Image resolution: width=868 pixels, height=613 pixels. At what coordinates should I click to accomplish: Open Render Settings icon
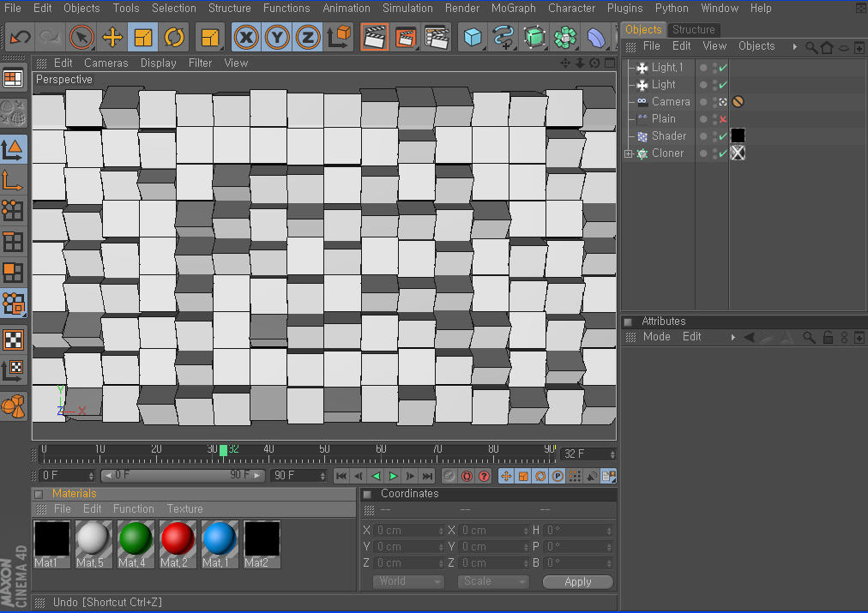click(x=437, y=37)
